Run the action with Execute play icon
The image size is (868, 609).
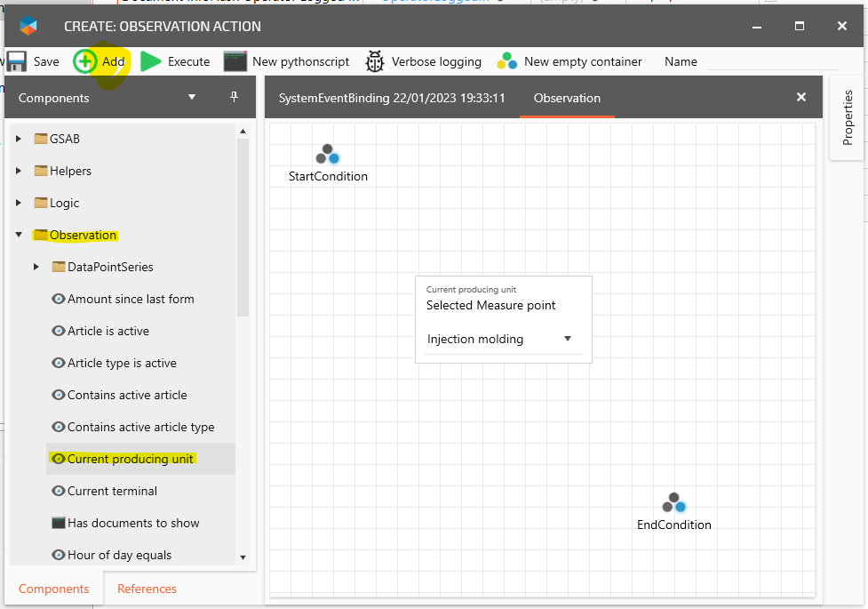coord(152,61)
